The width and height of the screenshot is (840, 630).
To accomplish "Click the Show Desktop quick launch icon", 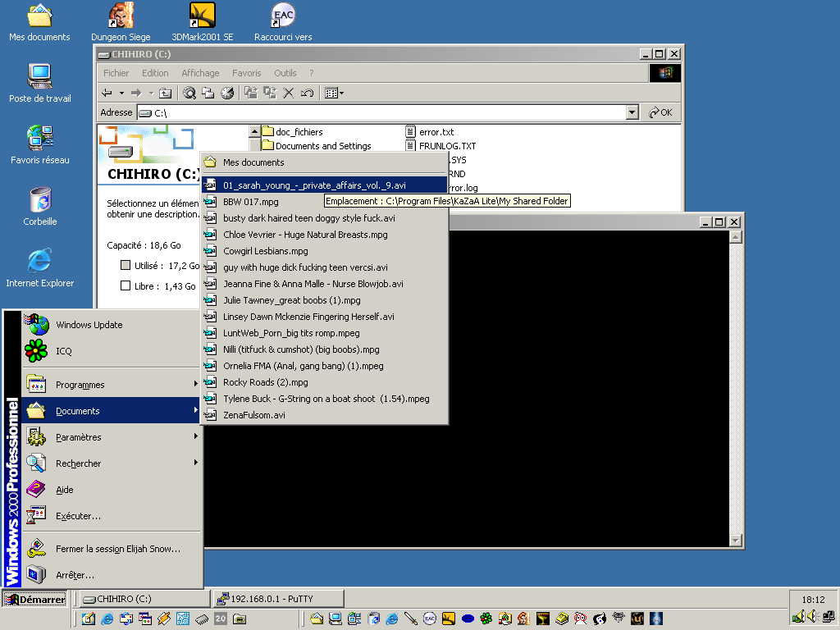I will [89, 619].
